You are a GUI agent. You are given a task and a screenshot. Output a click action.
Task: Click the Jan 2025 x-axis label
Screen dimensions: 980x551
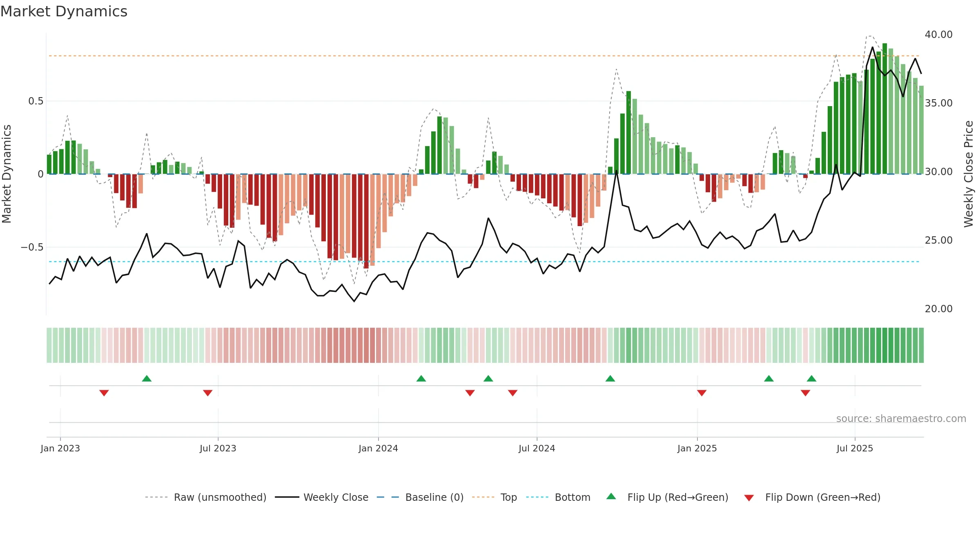point(697,448)
